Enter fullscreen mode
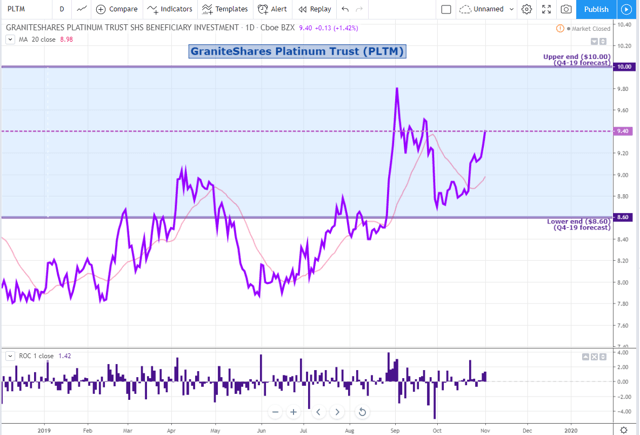This screenshot has height=435, width=640. click(x=546, y=9)
